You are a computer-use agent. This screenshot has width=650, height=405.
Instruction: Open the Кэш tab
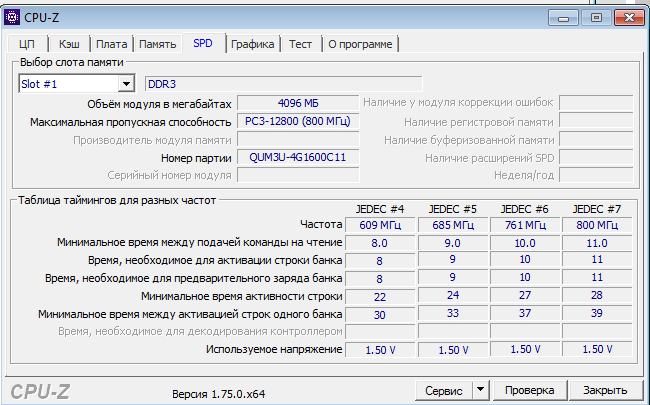(x=69, y=44)
